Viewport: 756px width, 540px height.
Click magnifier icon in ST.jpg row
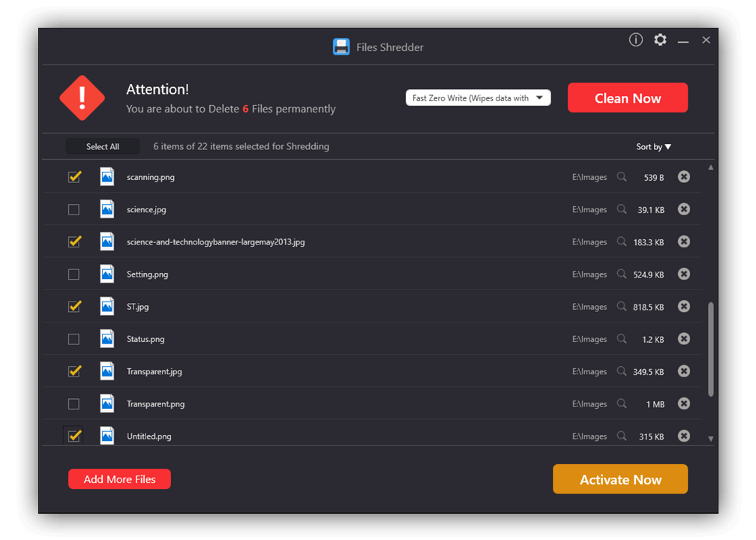622,306
